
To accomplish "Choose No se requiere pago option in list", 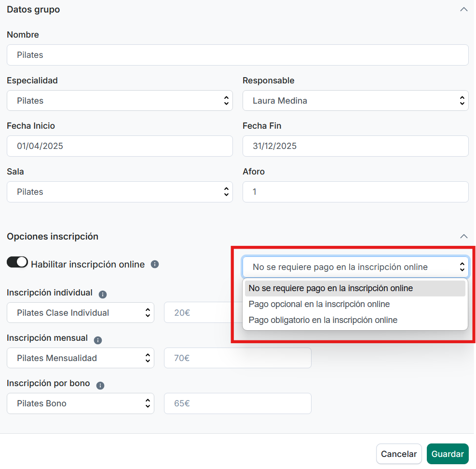I will pos(331,288).
